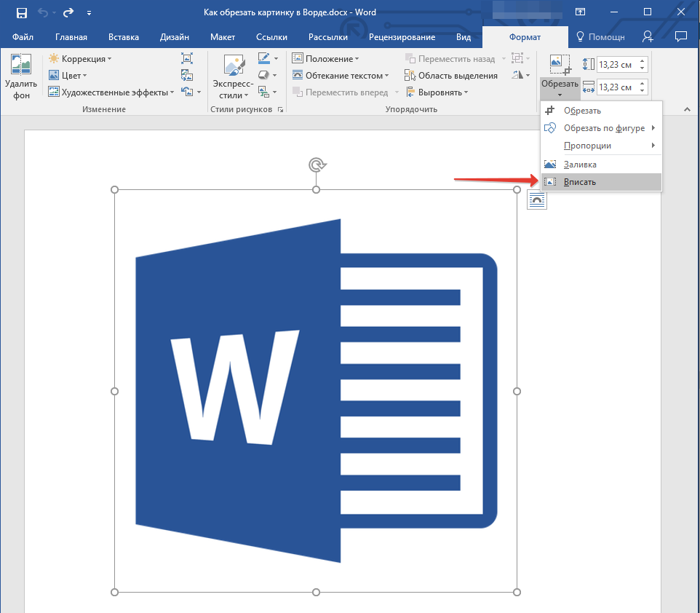Image resolution: width=700 pixels, height=613 pixels.
Task: Open the Стили рисунков dialog launcher
Action: 280,109
